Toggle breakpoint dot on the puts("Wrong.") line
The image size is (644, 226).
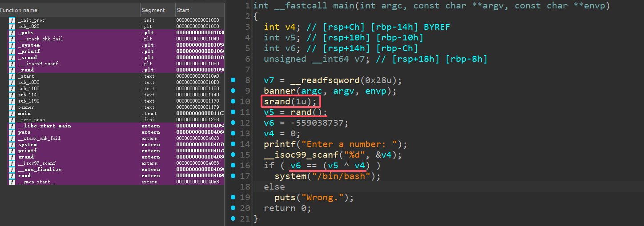(233, 198)
